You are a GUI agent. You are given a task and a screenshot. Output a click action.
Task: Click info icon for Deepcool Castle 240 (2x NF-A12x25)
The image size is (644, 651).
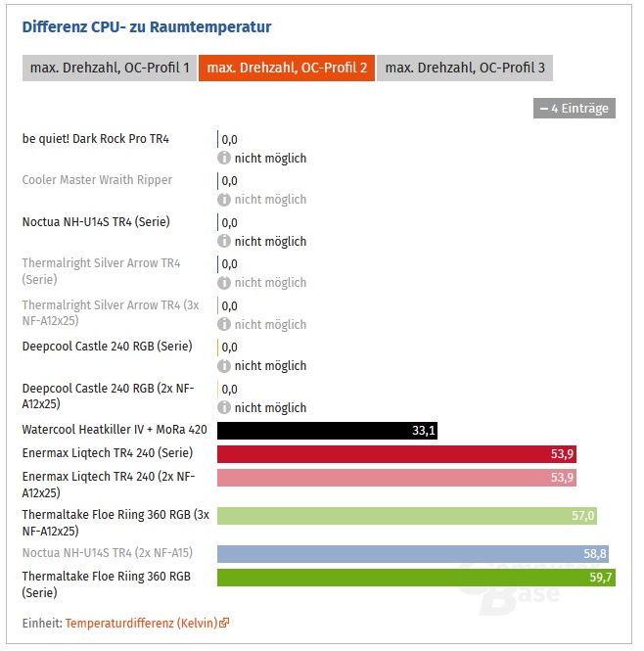point(224,407)
